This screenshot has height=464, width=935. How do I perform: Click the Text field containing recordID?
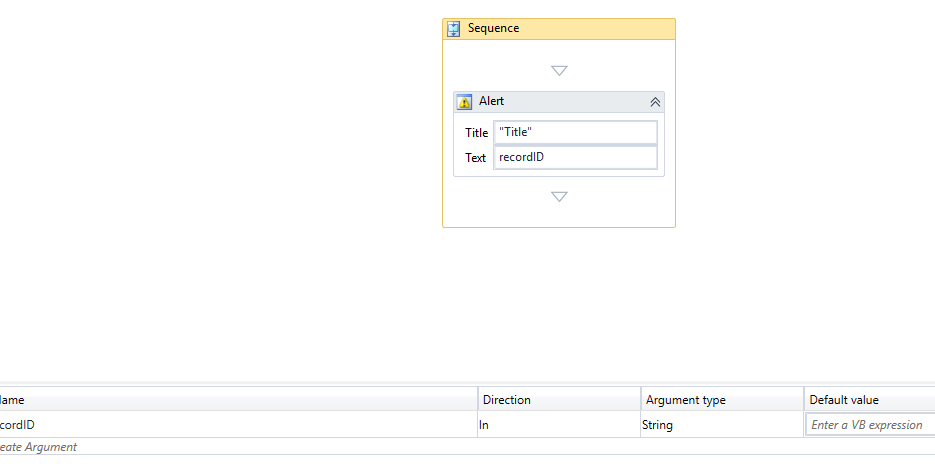[575, 157]
